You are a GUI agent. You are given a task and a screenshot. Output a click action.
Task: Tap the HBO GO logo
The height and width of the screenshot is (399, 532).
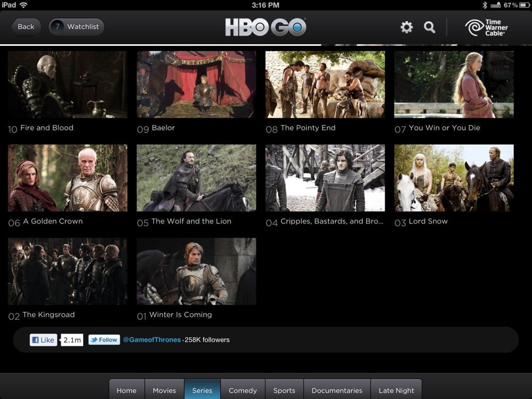click(x=265, y=27)
